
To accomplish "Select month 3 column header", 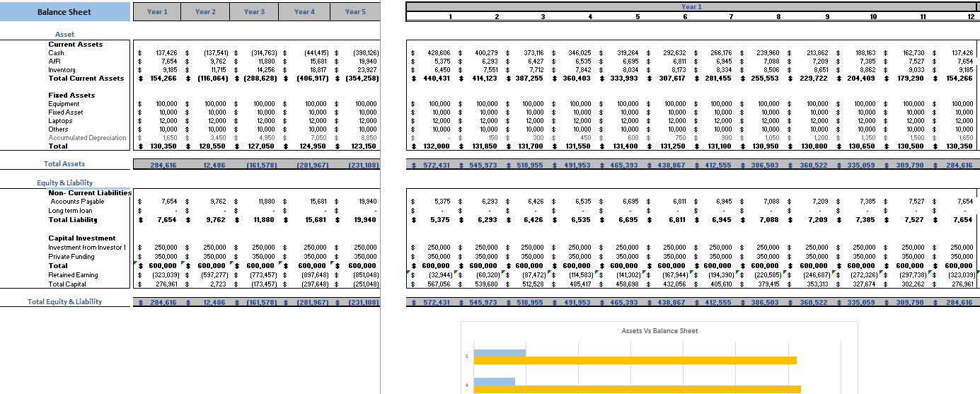I will tap(543, 16).
